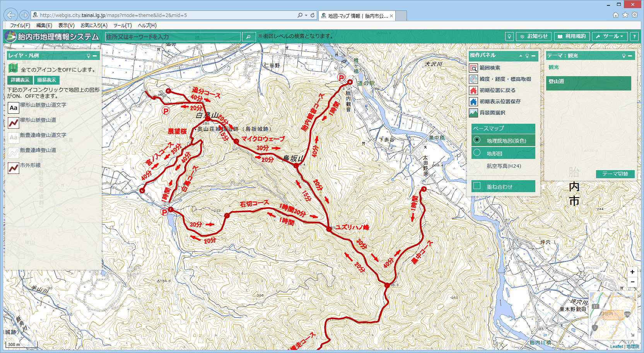Click the 範囲検索 tool icon

473,68
